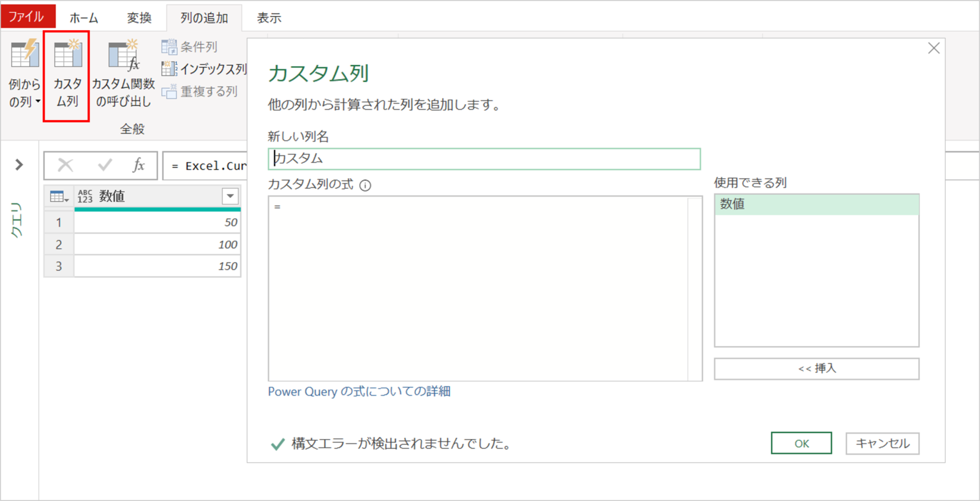Invoke Custom Function (カスタム関数の呼び出し) icon

tap(124, 54)
